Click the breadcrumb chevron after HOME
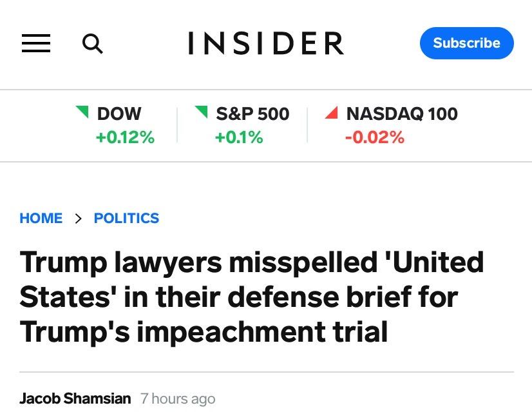 tap(79, 219)
